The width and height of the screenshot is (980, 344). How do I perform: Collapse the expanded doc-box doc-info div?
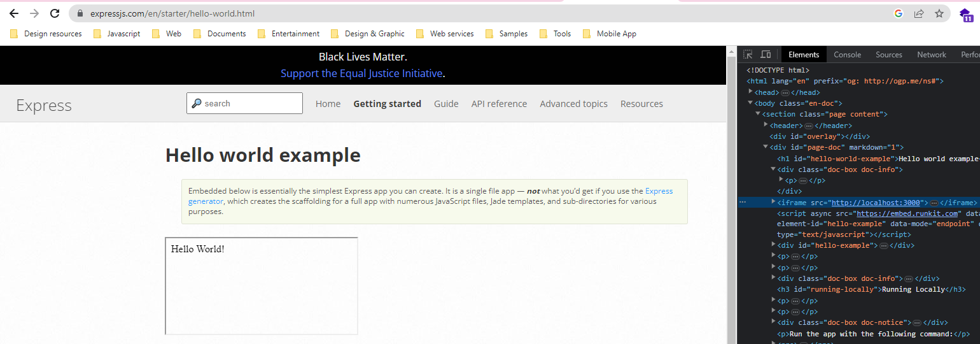773,169
